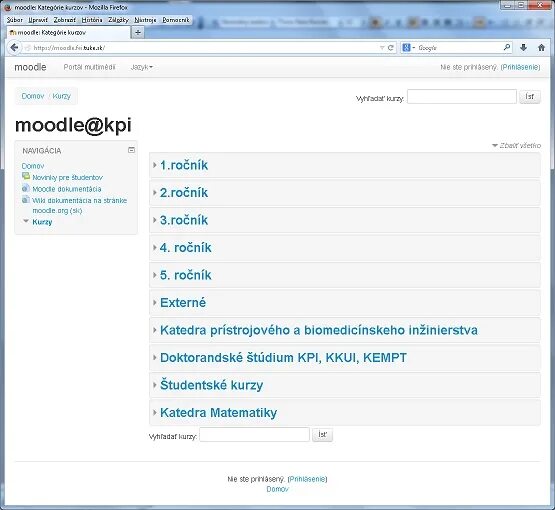This screenshot has height=510, width=555.
Task: Open the URL history dropdown arrow
Action: pyautogui.click(x=382, y=47)
